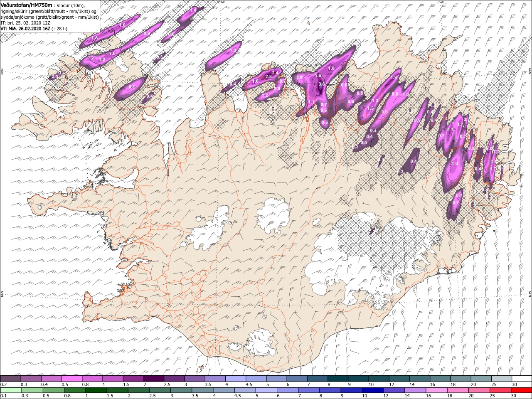Click the lower legend swatch labeled 2.5
The image size is (532, 399).
160,390
